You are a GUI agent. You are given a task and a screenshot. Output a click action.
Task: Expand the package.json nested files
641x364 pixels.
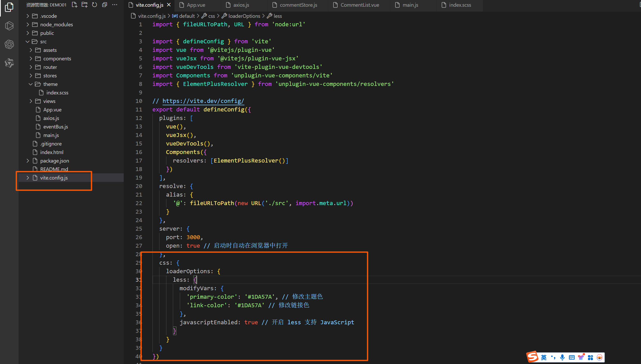(x=28, y=161)
